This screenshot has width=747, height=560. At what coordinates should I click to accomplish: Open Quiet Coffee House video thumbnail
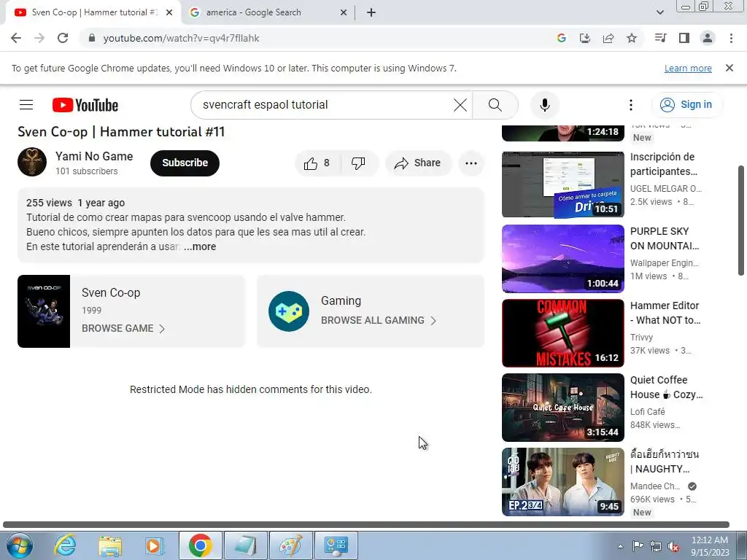coord(562,407)
